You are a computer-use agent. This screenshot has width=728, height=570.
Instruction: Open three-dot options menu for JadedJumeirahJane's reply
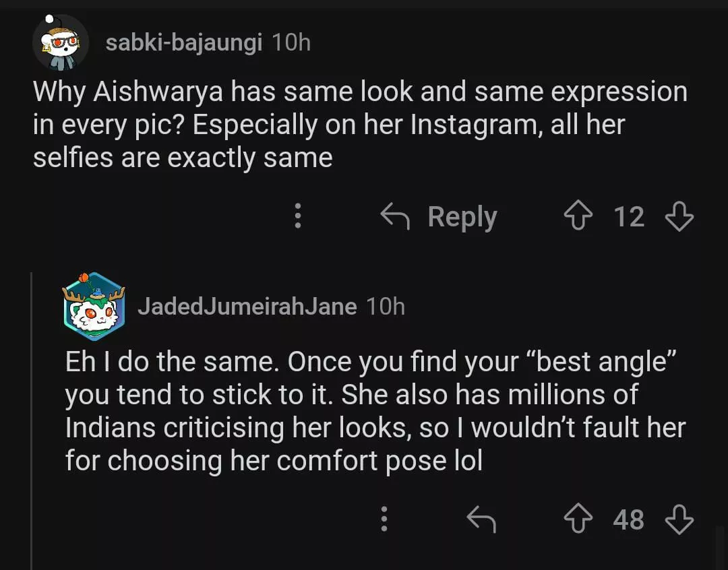tap(384, 519)
